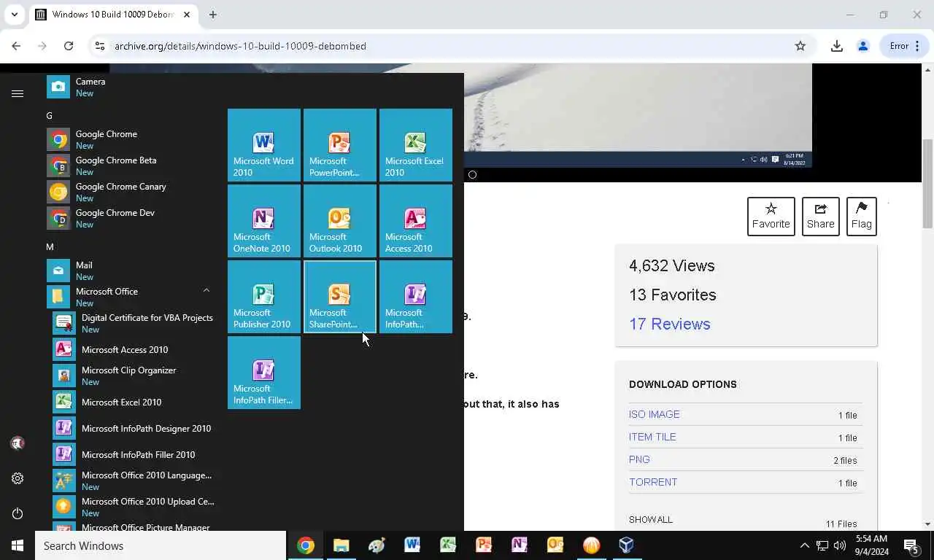The width and height of the screenshot is (934, 560).
Task: Reload the archive.org page
Action: point(69,46)
